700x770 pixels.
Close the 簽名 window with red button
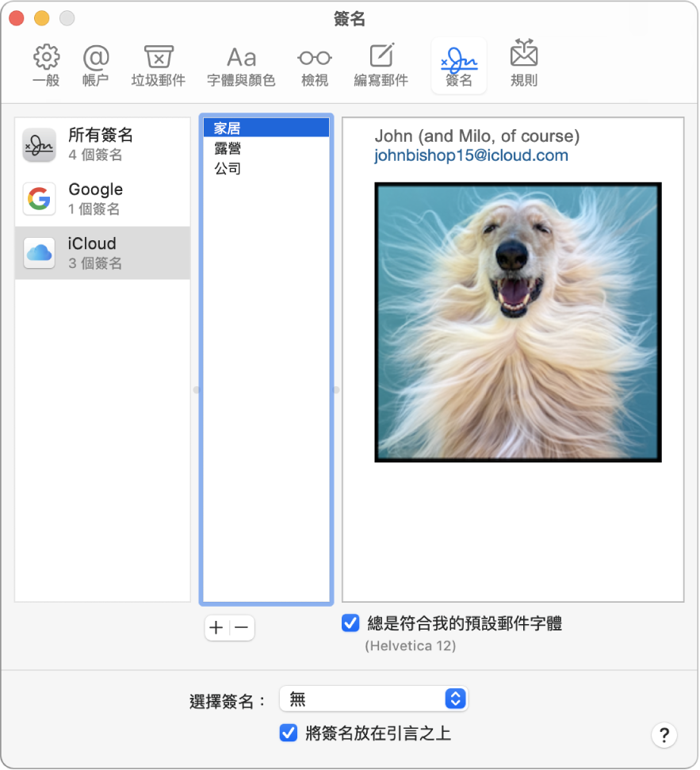[17, 18]
